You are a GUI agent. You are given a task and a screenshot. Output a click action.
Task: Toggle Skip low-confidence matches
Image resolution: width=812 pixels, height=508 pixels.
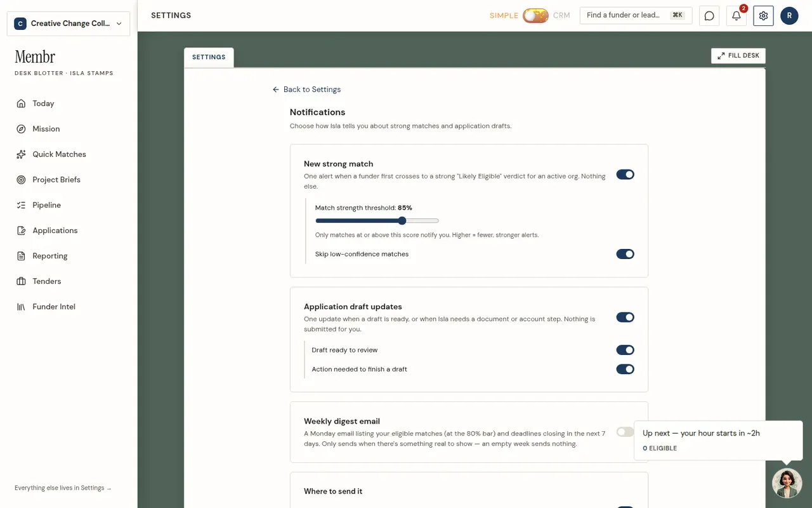coord(625,254)
